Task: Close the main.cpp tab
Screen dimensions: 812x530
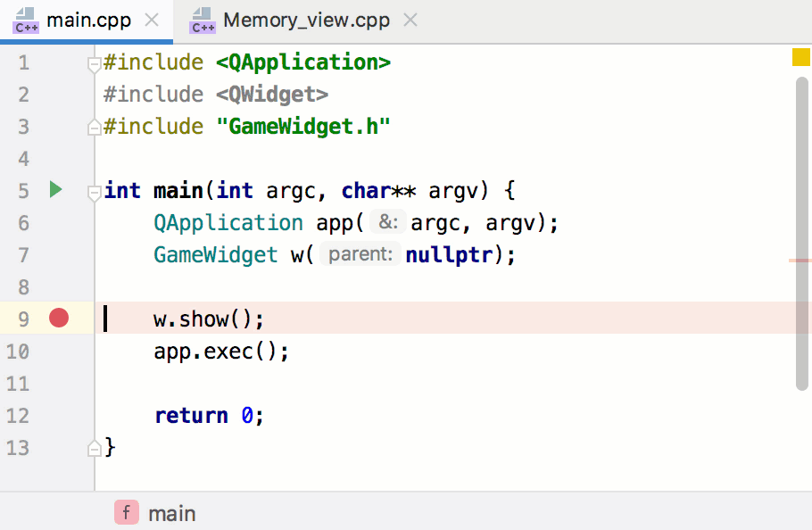Action: click(153, 21)
